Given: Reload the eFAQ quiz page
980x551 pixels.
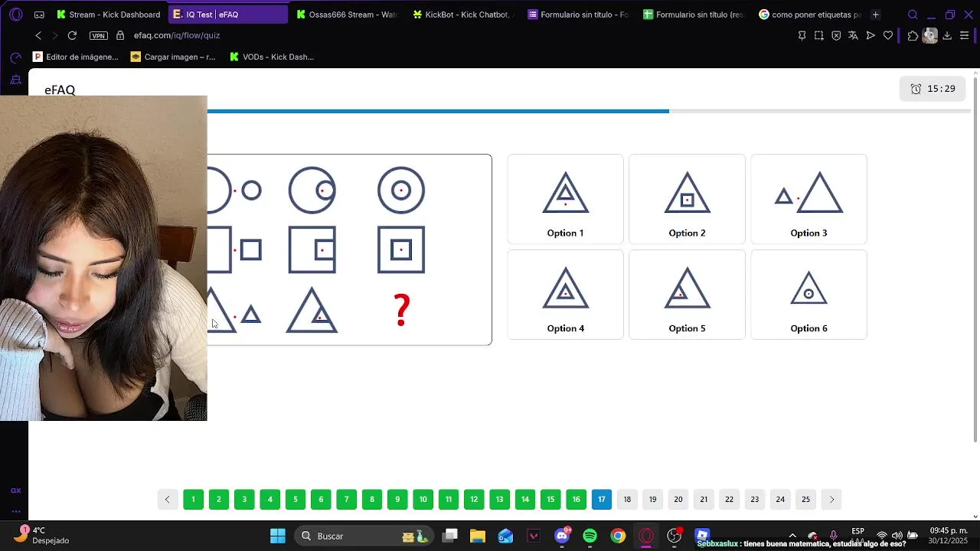Looking at the screenshot, I should pyautogui.click(x=72, y=35).
